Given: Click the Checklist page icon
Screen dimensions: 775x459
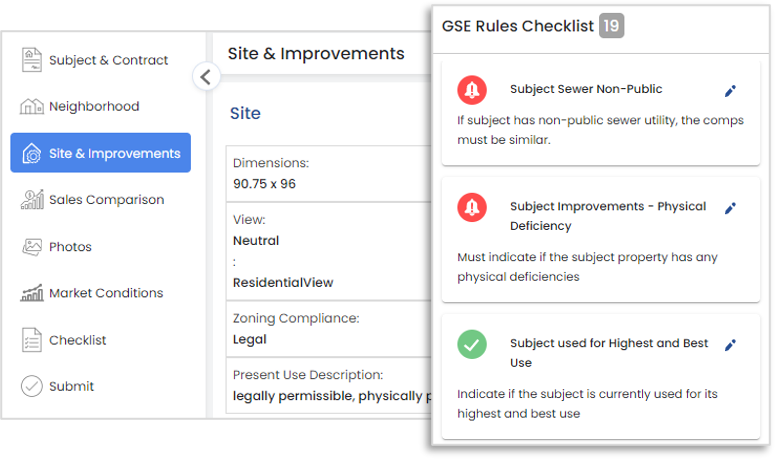Looking at the screenshot, I should coord(32,340).
